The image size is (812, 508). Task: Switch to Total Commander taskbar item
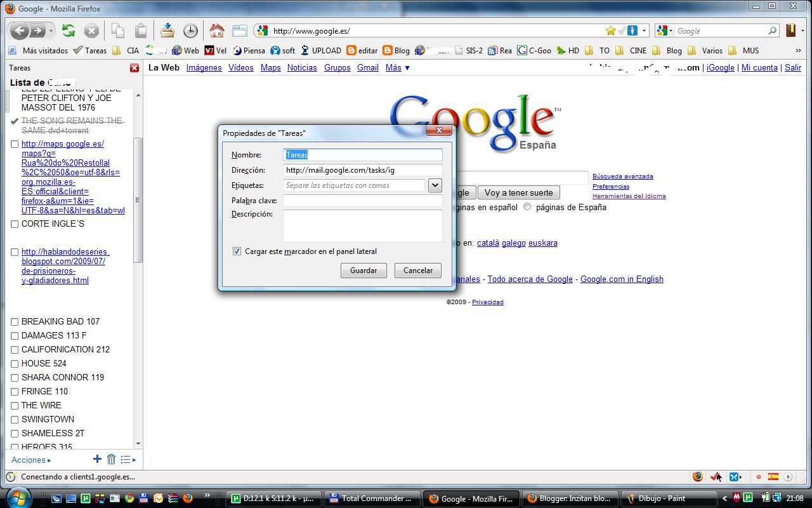pyautogui.click(x=372, y=498)
